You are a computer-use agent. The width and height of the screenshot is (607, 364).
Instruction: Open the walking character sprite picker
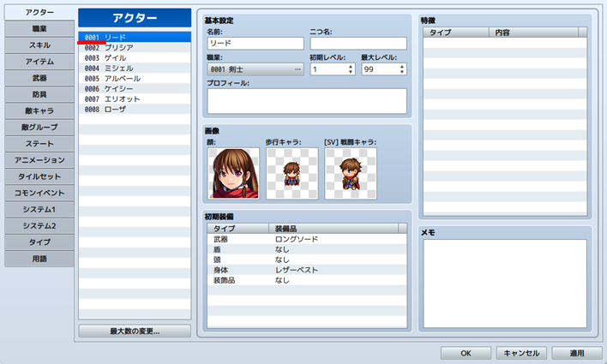291,173
